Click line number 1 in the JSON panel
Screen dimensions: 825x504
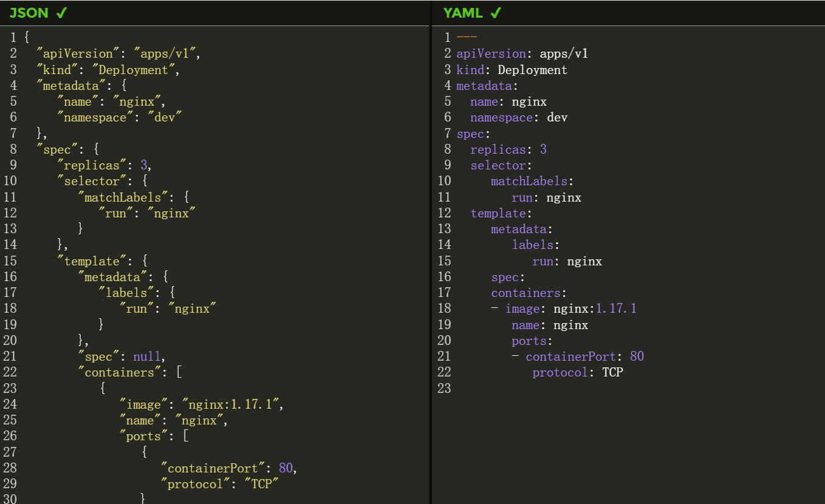click(12, 37)
